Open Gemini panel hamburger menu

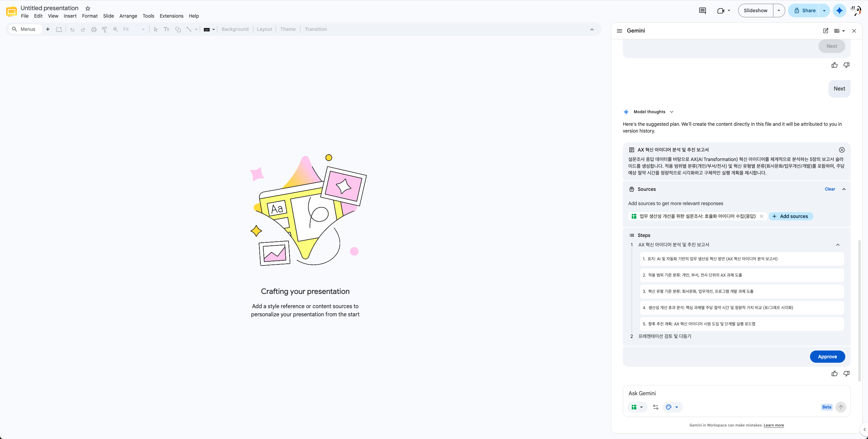pos(619,31)
